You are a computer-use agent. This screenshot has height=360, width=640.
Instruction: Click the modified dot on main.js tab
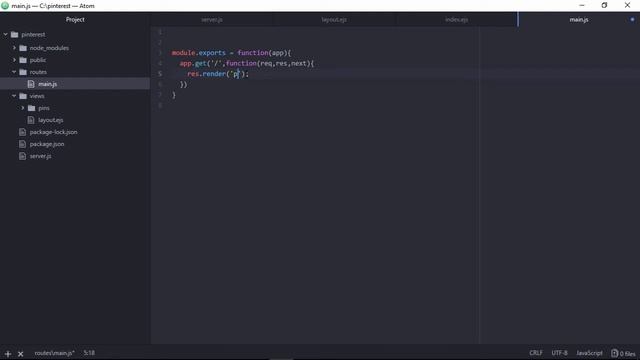(x=632, y=20)
